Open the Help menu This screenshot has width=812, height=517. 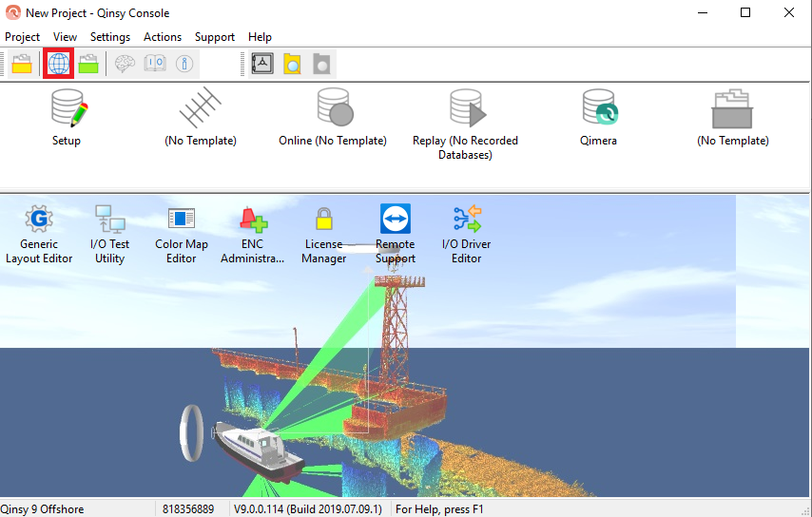pyautogui.click(x=260, y=37)
